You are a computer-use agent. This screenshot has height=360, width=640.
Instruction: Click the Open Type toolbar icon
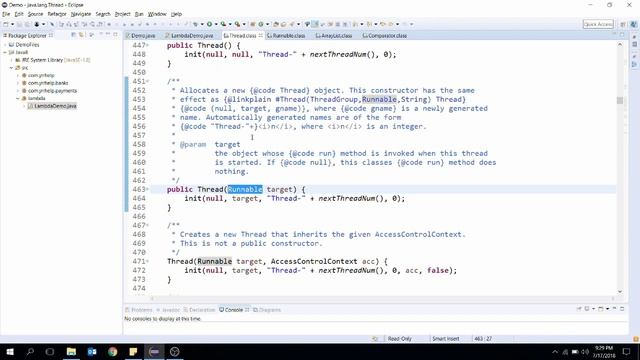tap(276, 24)
